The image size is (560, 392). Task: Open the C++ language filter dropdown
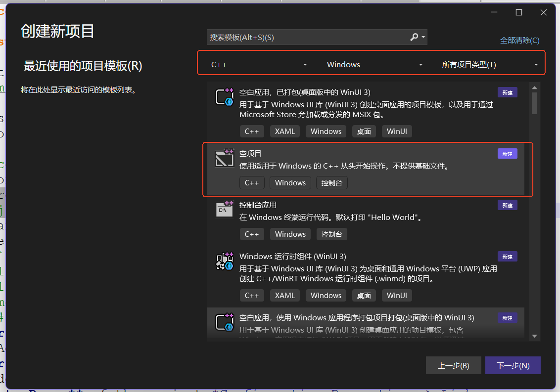pos(259,65)
